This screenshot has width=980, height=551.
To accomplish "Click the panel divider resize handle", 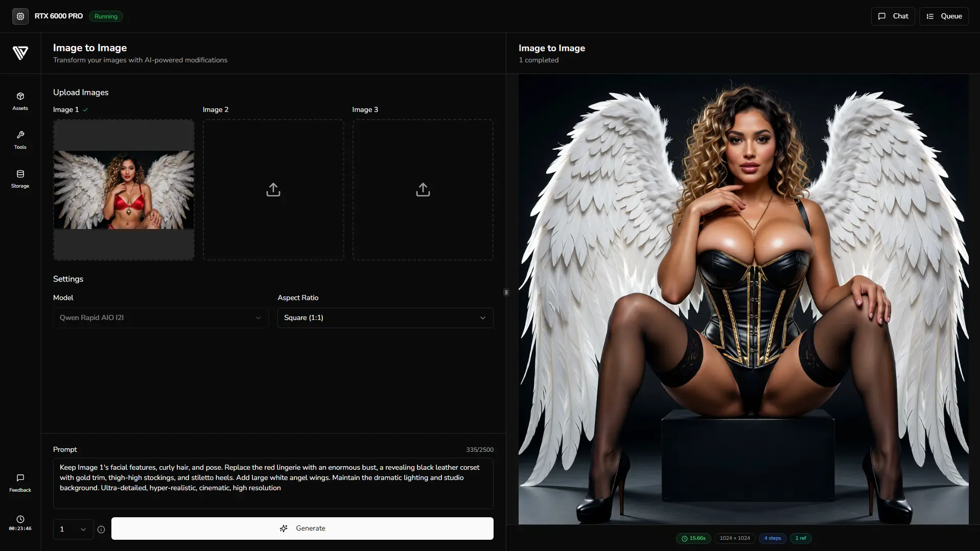I will [506, 292].
